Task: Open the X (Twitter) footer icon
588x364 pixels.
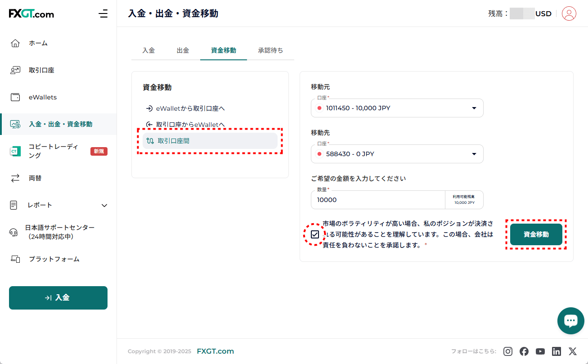Action: pos(572,351)
